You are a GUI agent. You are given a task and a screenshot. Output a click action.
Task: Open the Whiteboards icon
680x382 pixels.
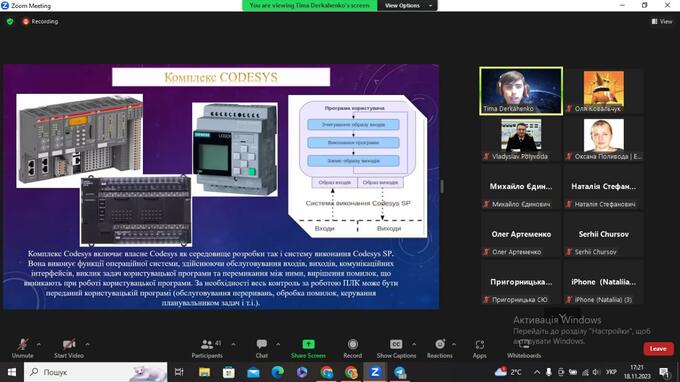tap(524, 344)
